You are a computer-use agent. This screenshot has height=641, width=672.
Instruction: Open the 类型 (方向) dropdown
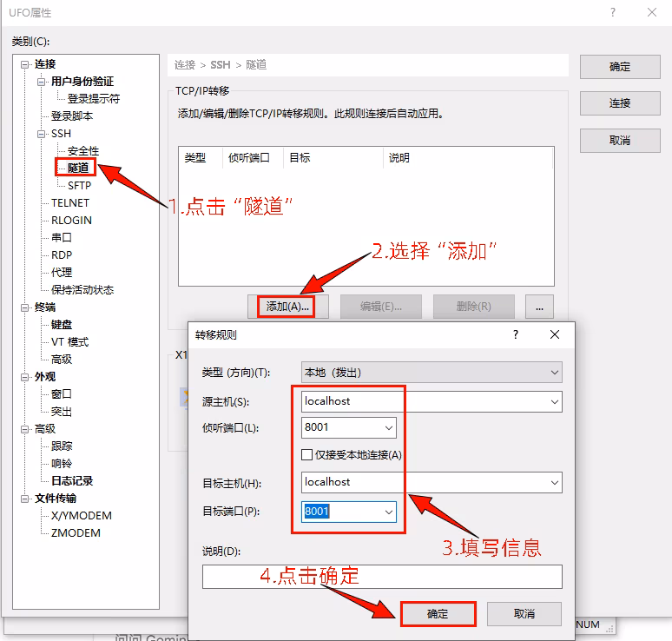[432, 373]
